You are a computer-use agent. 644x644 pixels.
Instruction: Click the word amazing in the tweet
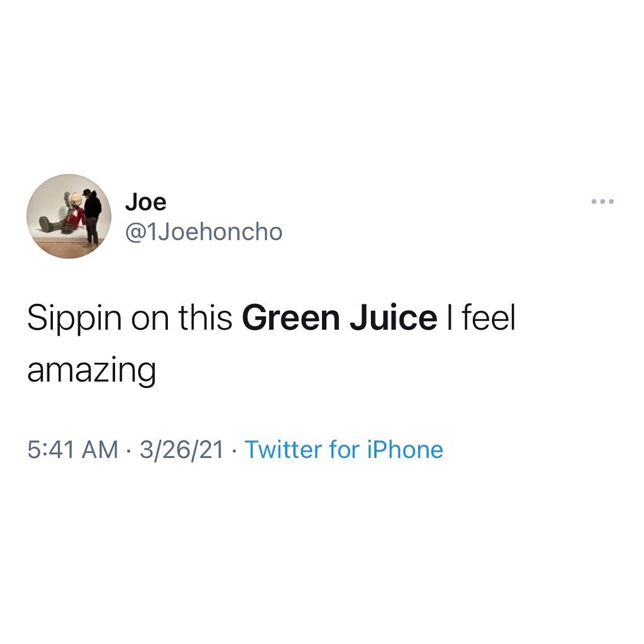point(92,371)
